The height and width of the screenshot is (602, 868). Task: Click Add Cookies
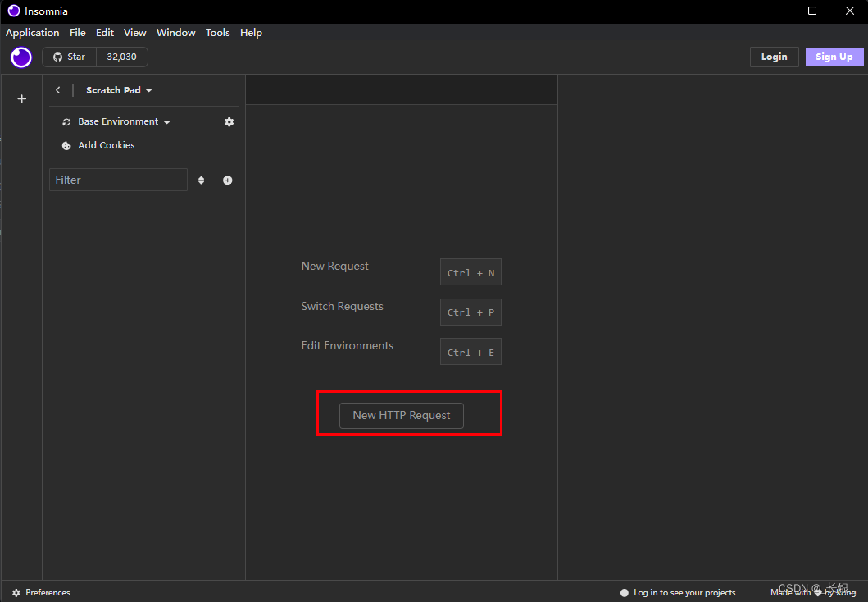coord(98,146)
